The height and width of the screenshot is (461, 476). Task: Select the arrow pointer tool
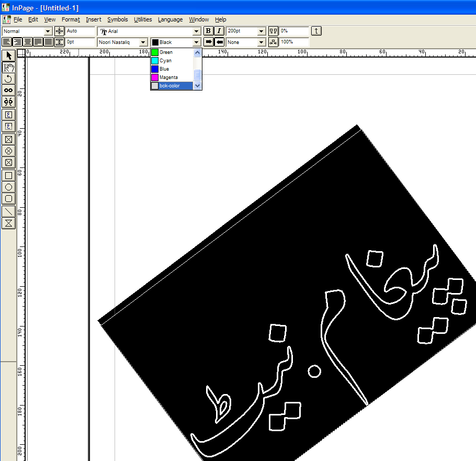tap(8, 55)
